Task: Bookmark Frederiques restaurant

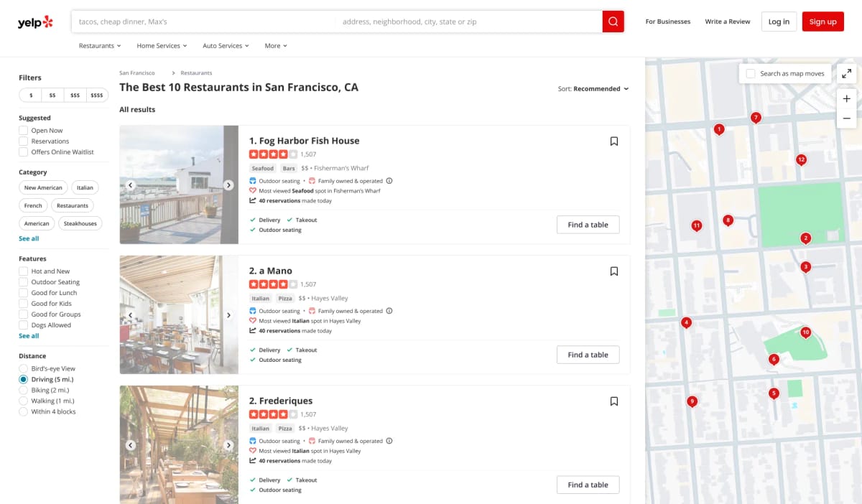Action: point(614,401)
